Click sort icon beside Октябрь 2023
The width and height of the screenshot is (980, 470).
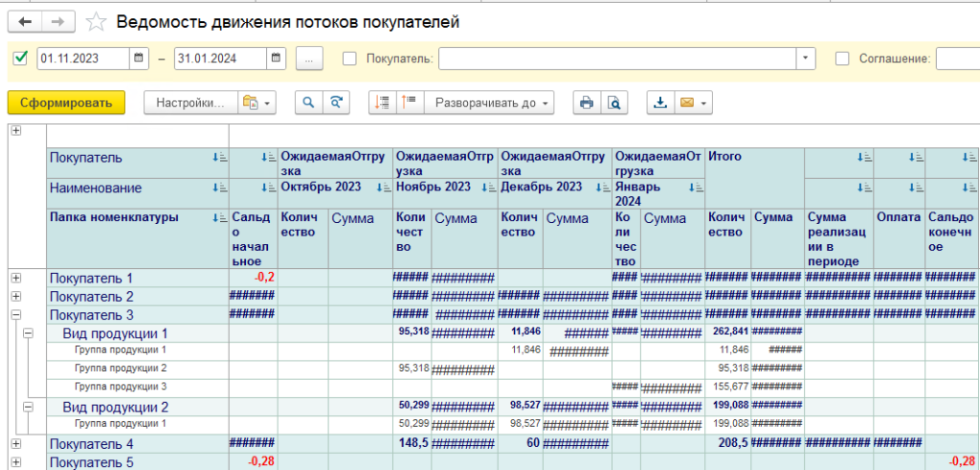(383, 187)
